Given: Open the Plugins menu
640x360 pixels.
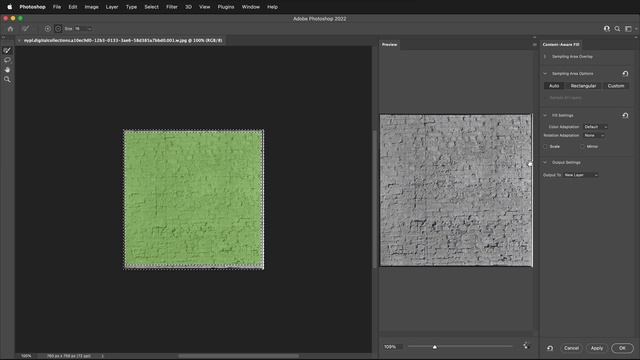Looking at the screenshot, I should [226, 7].
